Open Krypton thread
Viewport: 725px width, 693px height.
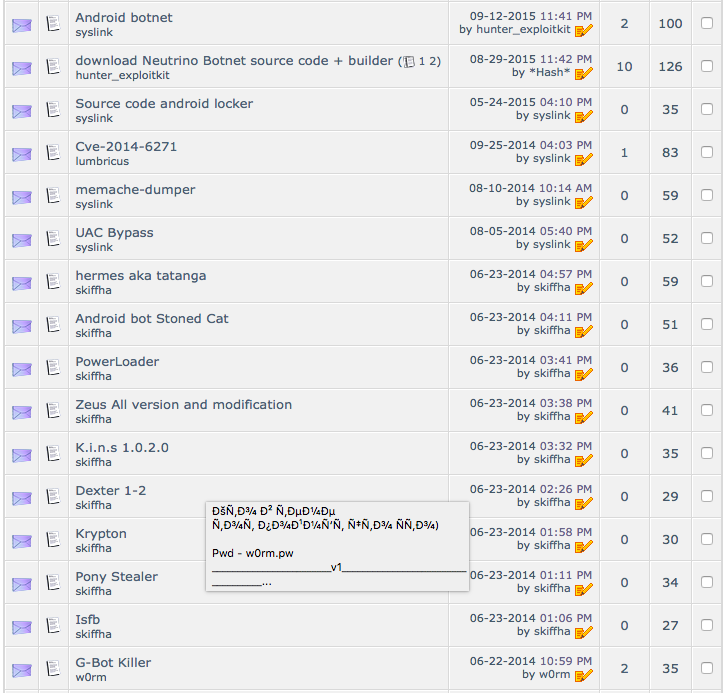point(101,534)
